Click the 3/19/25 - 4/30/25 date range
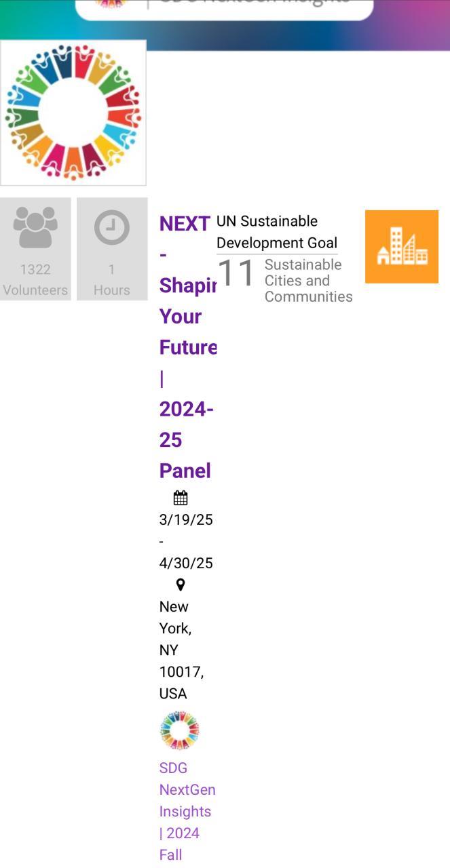 pos(185,541)
